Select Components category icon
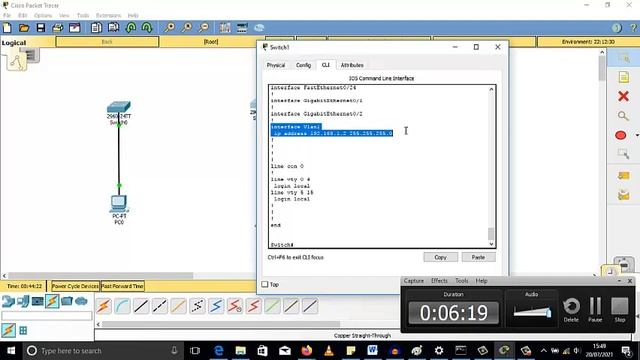 (38, 301)
